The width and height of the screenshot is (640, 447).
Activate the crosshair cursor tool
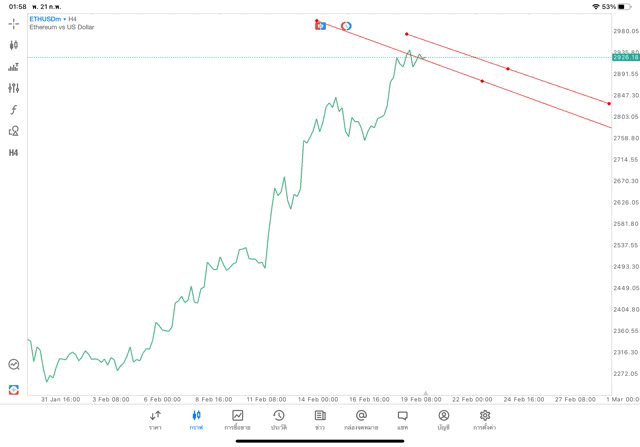[14, 23]
